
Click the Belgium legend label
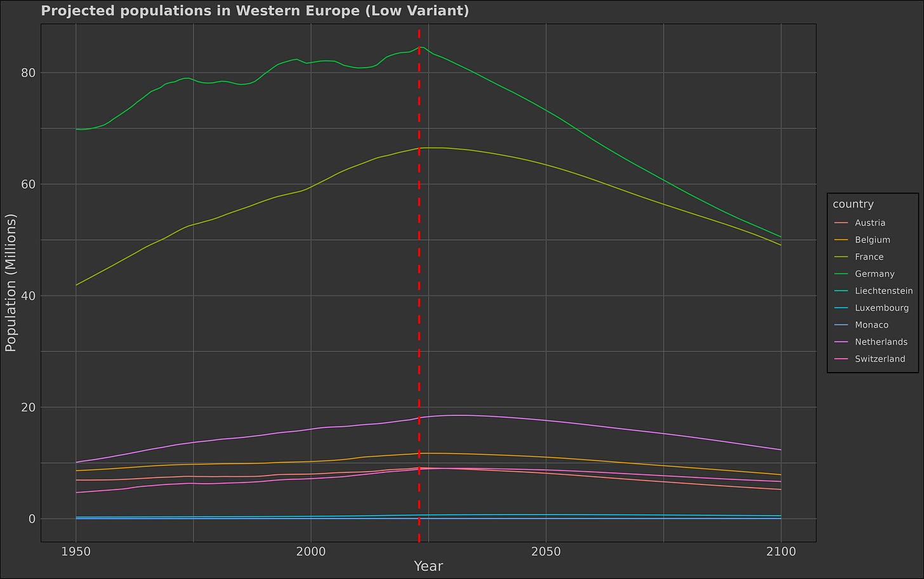873,240
